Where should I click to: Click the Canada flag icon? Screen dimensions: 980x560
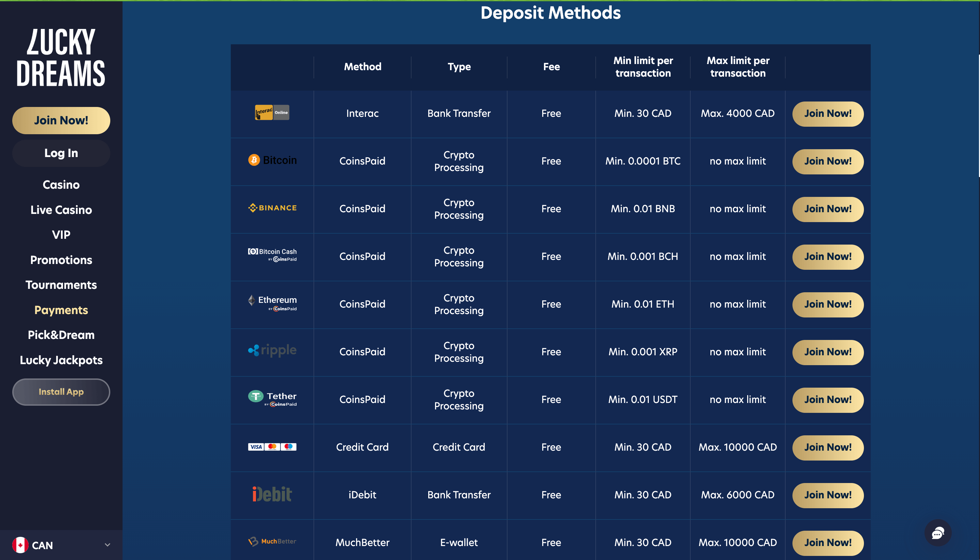20,545
